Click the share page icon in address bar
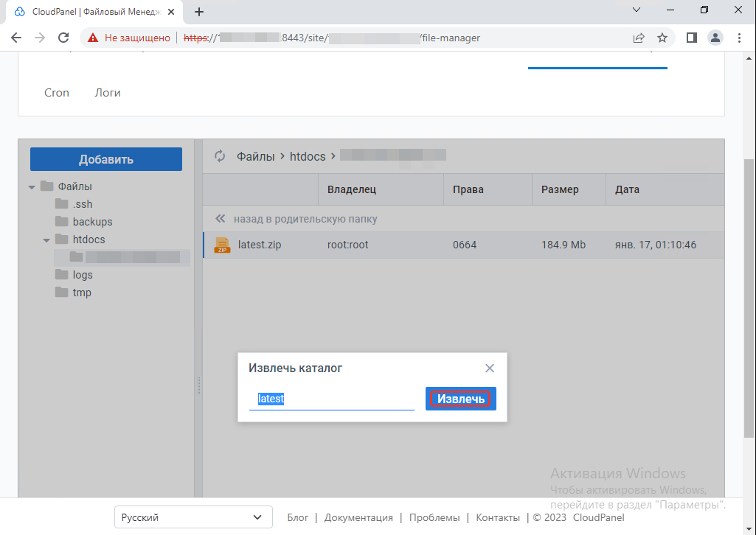The width and height of the screenshot is (756, 535). [x=639, y=38]
